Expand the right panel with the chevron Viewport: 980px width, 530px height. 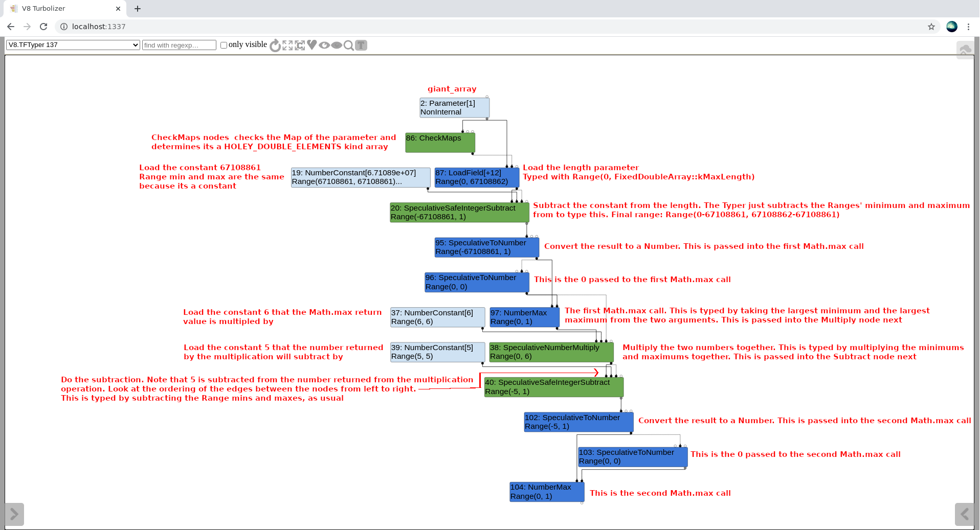click(964, 514)
